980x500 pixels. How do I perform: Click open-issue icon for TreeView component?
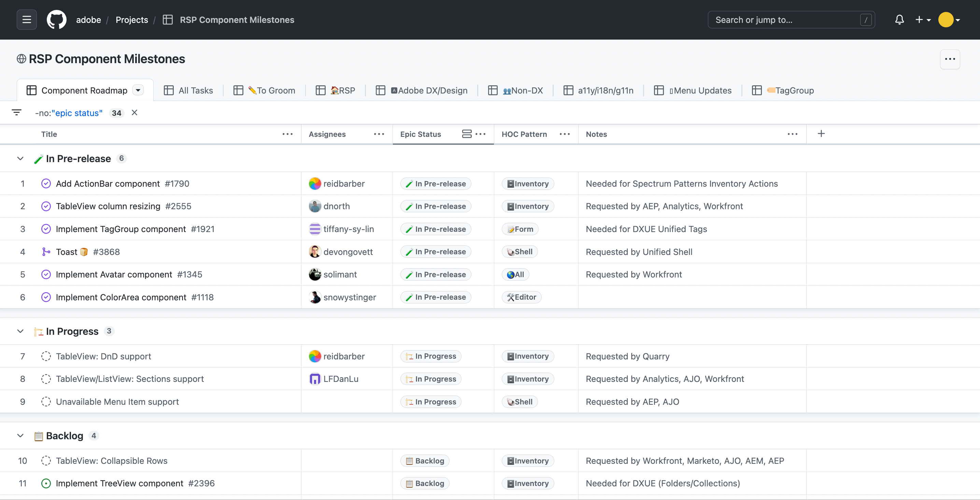click(x=46, y=483)
